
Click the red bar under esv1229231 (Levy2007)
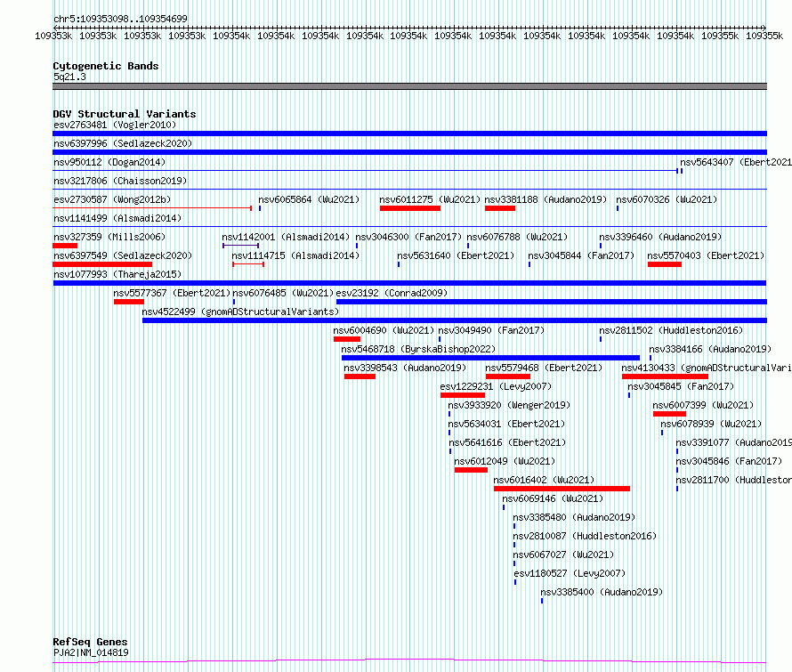click(x=463, y=395)
